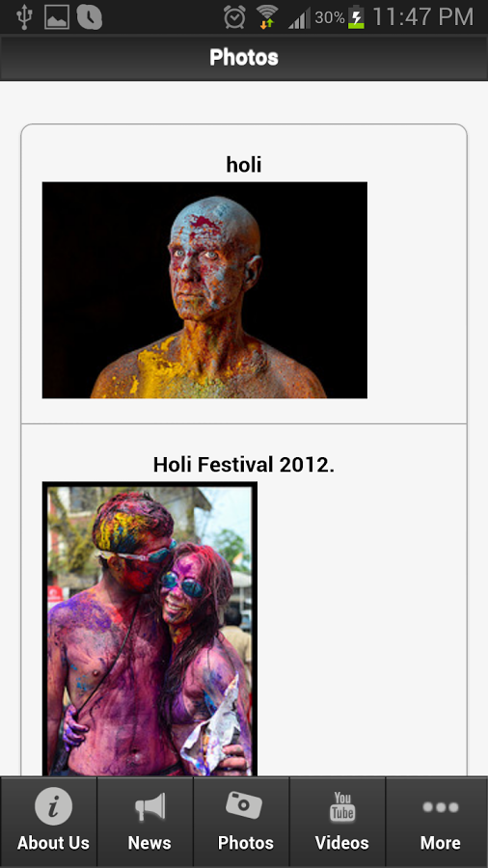Open the holi painted-man photo
The width and height of the screenshot is (488, 868).
click(x=204, y=290)
